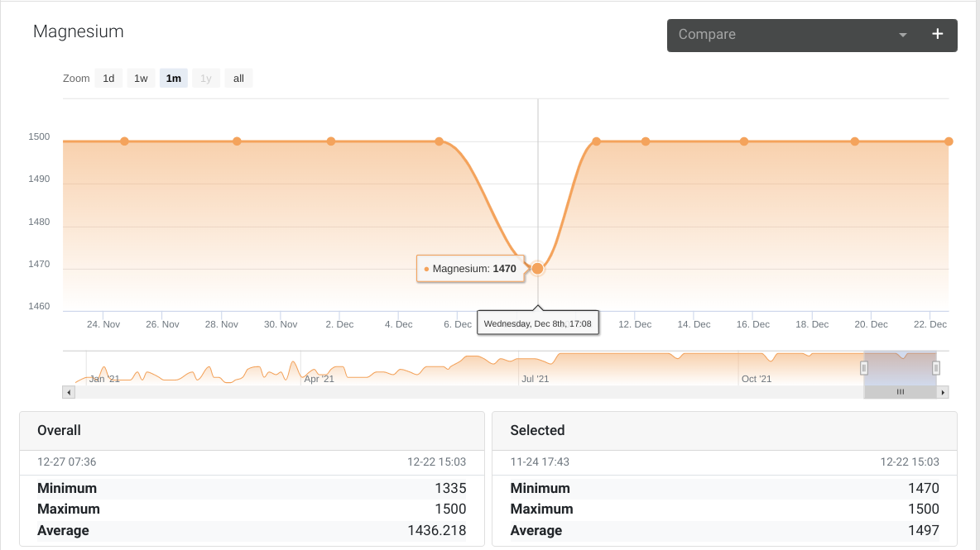Click the Magnesium chart title

click(x=78, y=31)
